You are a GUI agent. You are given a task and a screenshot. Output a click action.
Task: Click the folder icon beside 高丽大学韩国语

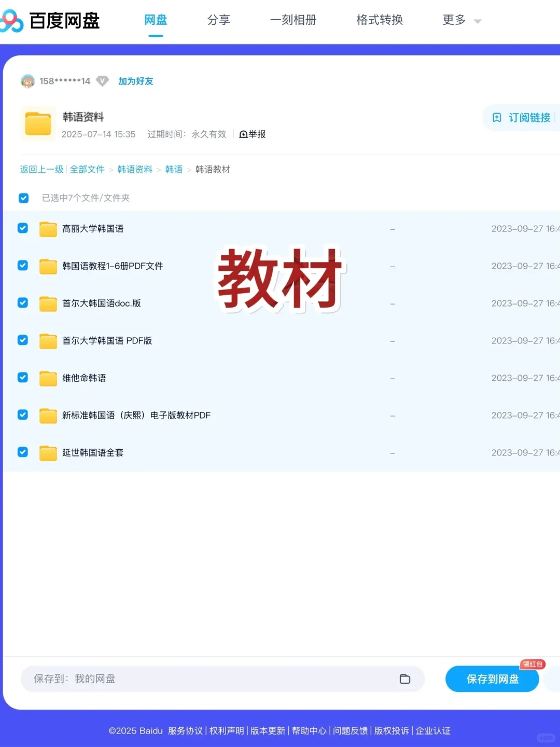(x=48, y=229)
